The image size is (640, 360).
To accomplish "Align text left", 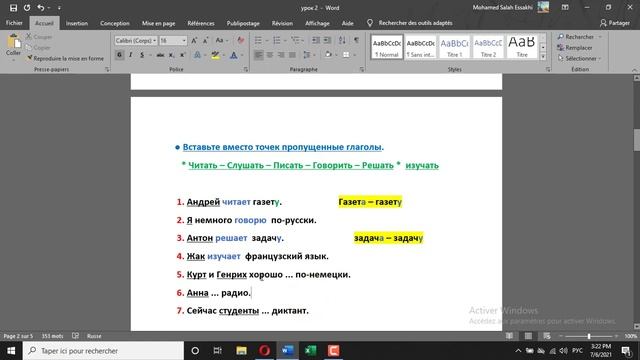I will 258,55.
